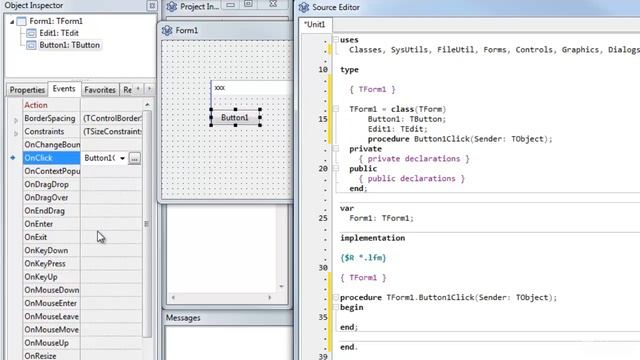Place cursor on the implementation keyword
The height and width of the screenshot is (360, 640).
click(373, 238)
